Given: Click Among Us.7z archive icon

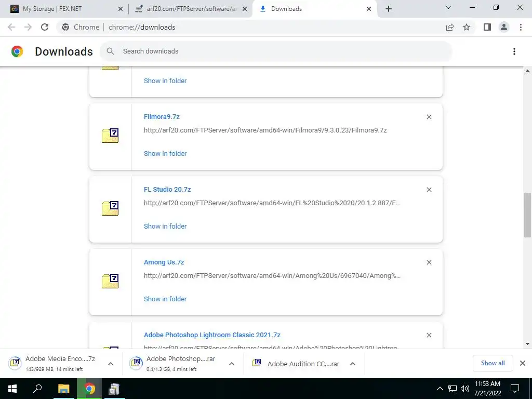Looking at the screenshot, I should point(110,281).
